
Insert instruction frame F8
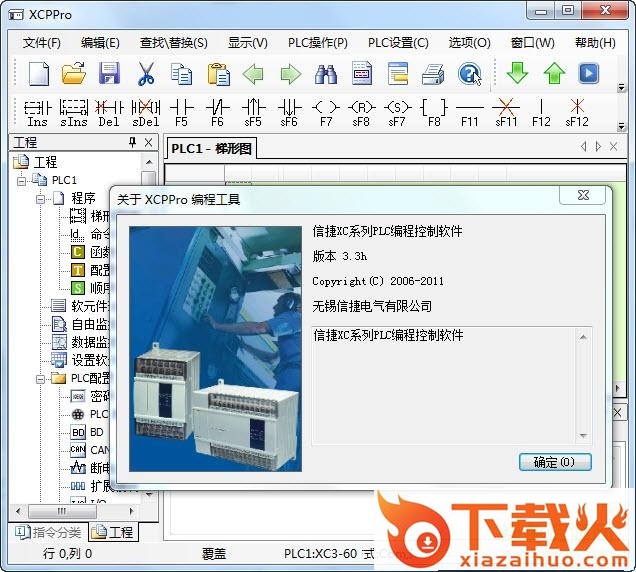pos(434,113)
